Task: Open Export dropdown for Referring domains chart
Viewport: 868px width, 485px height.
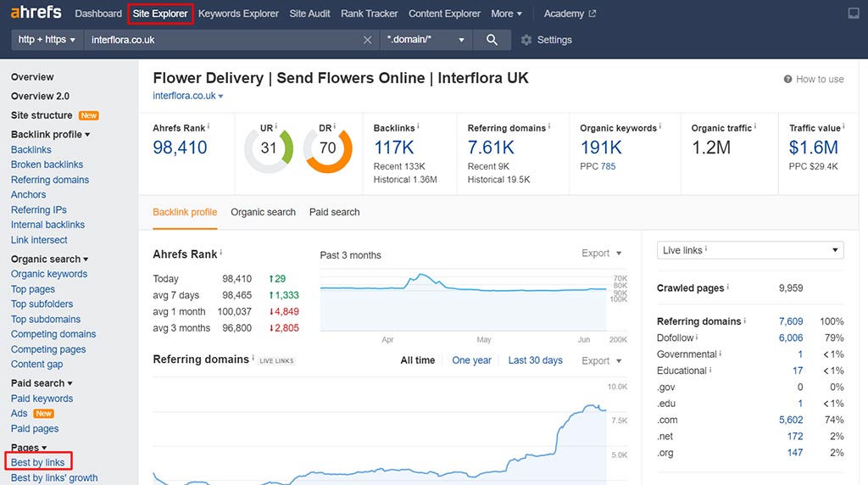Action: (601, 360)
